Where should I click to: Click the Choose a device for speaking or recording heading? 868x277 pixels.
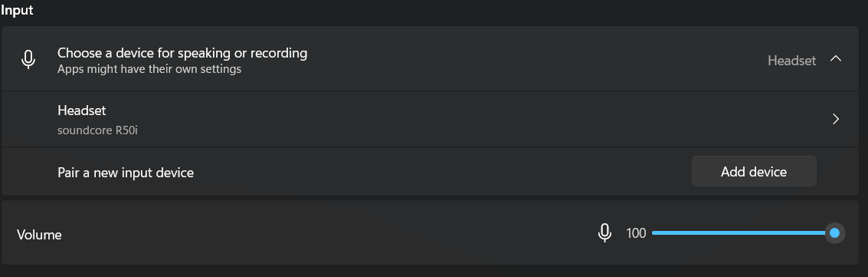click(x=182, y=53)
